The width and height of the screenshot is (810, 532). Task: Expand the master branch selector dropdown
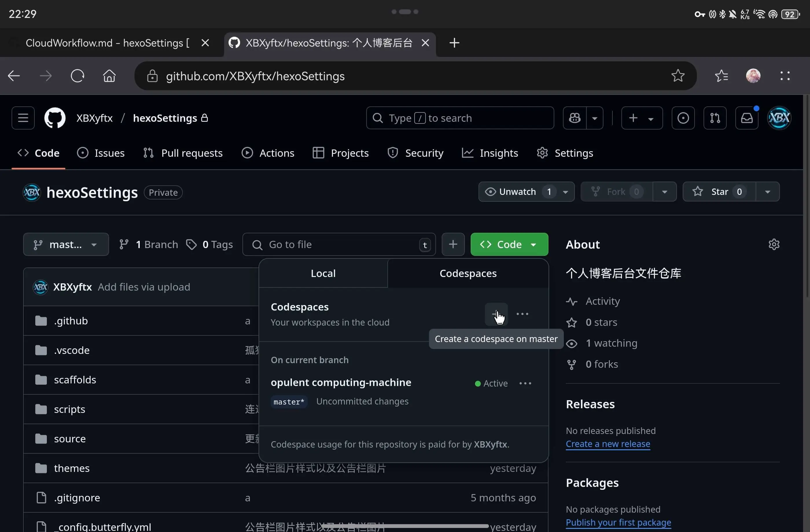coord(66,244)
